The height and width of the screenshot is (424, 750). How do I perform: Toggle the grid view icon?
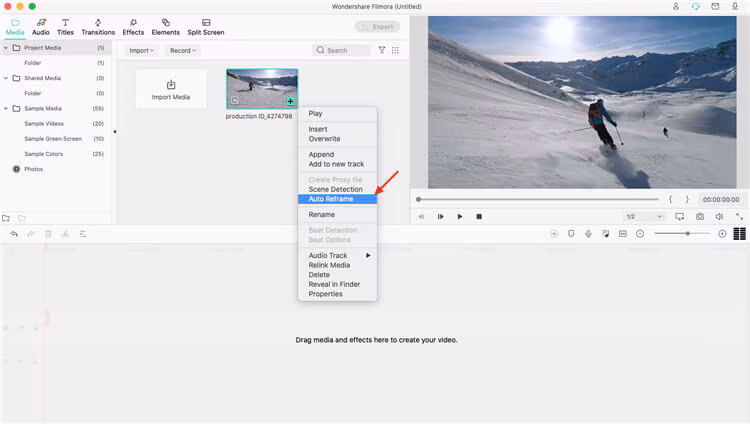[395, 50]
